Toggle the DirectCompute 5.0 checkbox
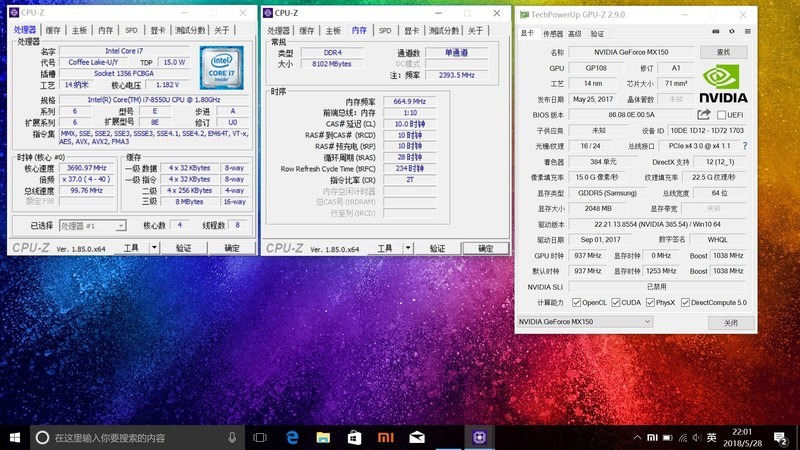800x450 pixels. tap(685, 303)
